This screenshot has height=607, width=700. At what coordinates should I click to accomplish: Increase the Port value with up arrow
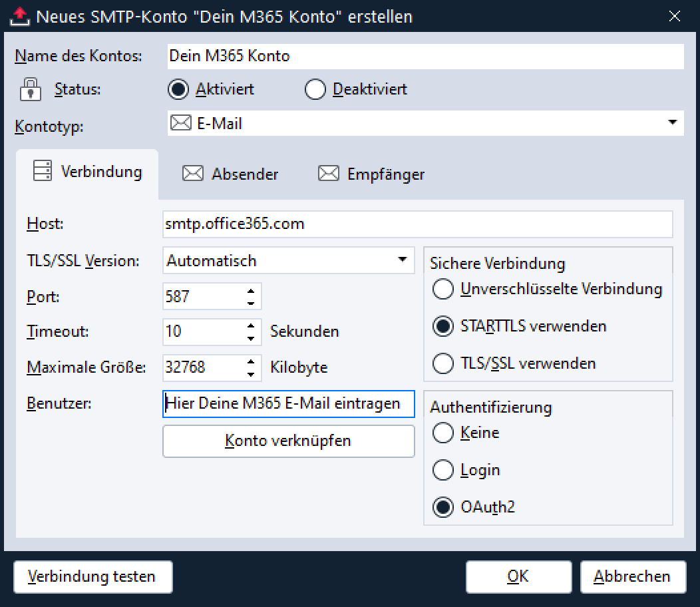coord(251,291)
